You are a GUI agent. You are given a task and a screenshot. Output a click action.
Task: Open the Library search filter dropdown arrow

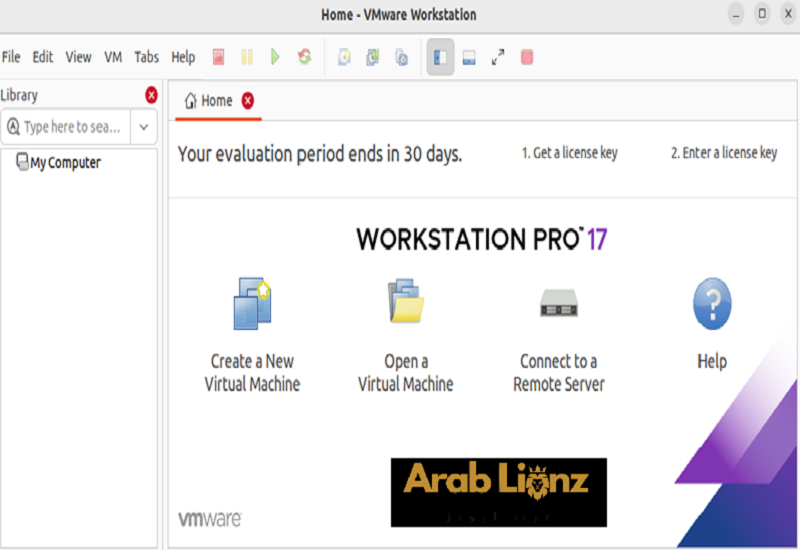[x=144, y=127]
